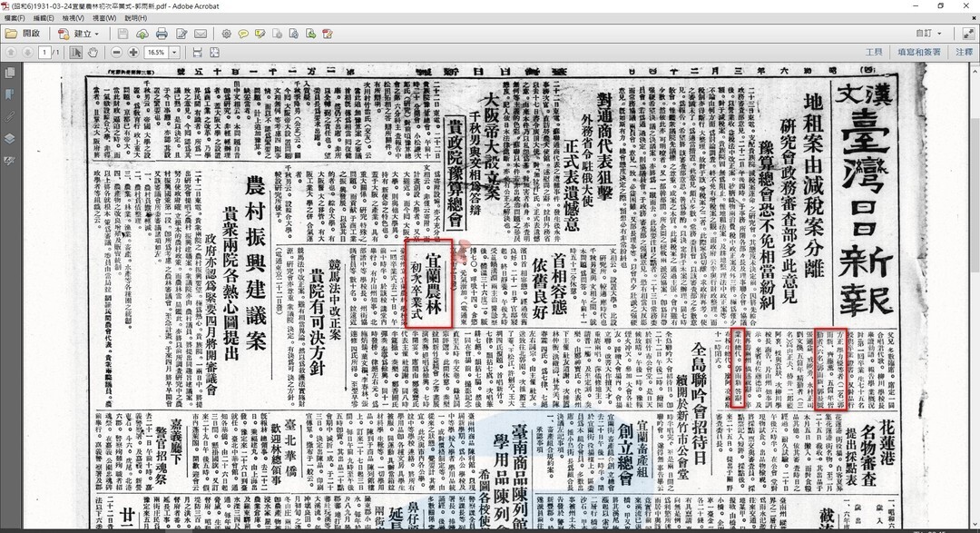Toggle fit full page view
Viewport: 980px width, 533px height.
[x=214, y=53]
